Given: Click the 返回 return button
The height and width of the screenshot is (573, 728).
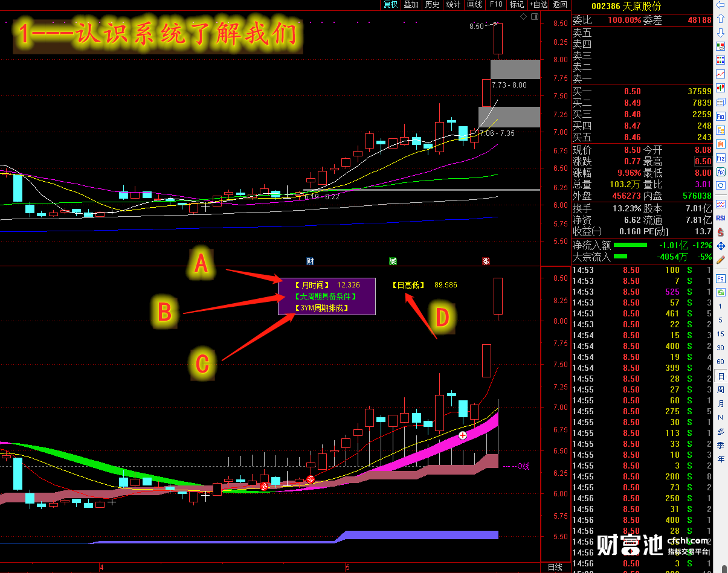Looking at the screenshot, I should click(x=560, y=4).
